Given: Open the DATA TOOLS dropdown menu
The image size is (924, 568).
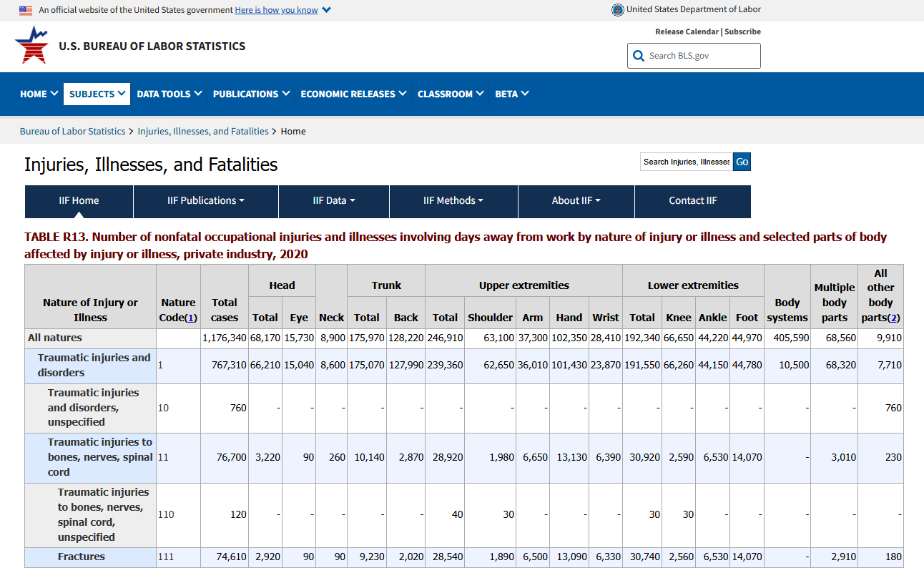Looking at the screenshot, I should coord(169,94).
